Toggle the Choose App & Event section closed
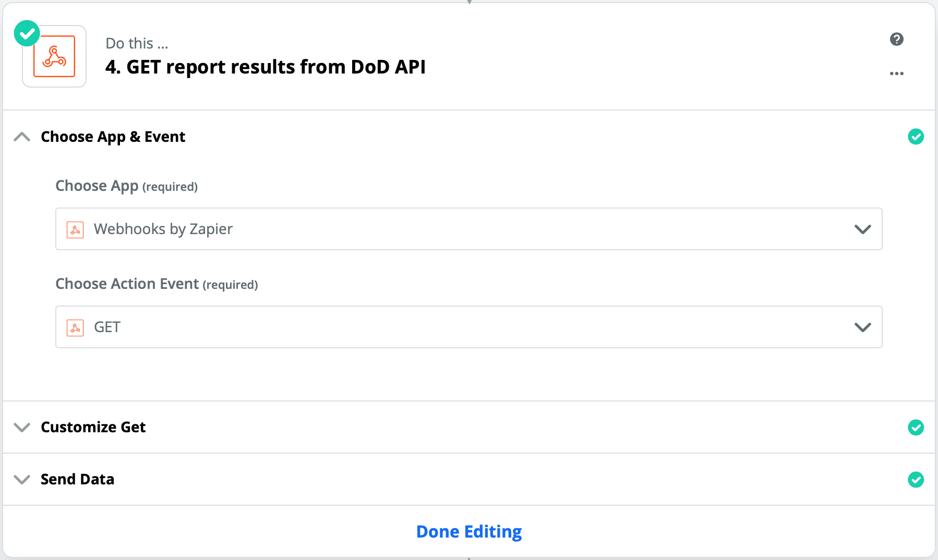Image resolution: width=938 pixels, height=560 pixels. click(22, 137)
